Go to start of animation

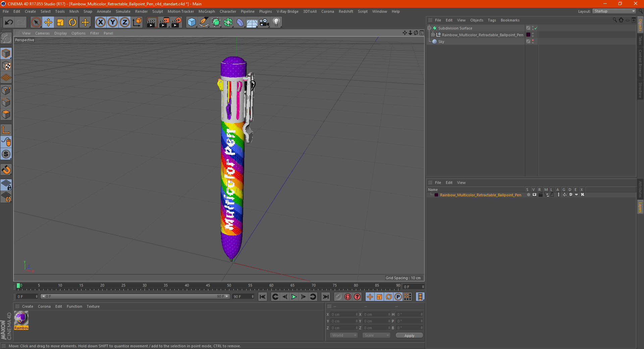pos(263,297)
